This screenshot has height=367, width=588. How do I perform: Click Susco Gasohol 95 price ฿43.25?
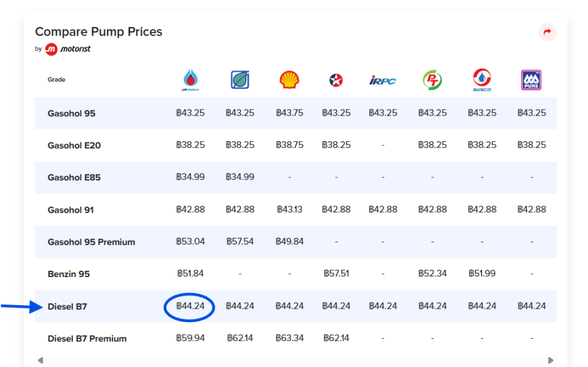(482, 113)
